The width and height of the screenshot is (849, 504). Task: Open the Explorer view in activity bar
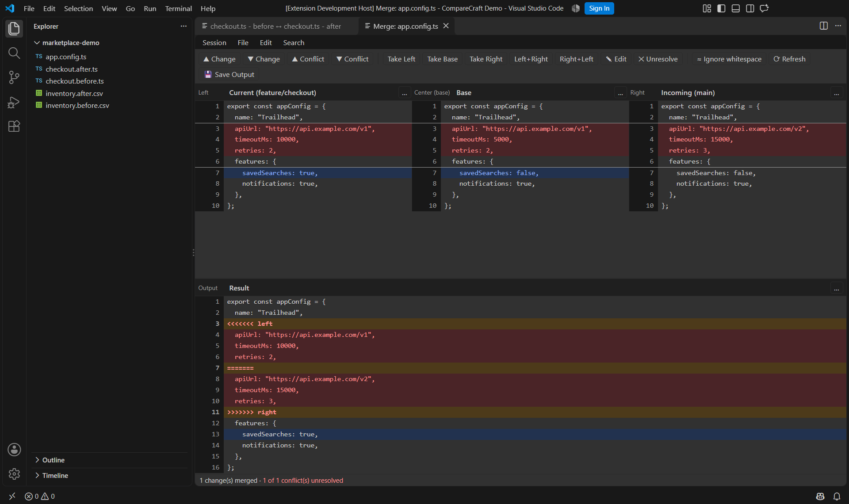coord(14,29)
